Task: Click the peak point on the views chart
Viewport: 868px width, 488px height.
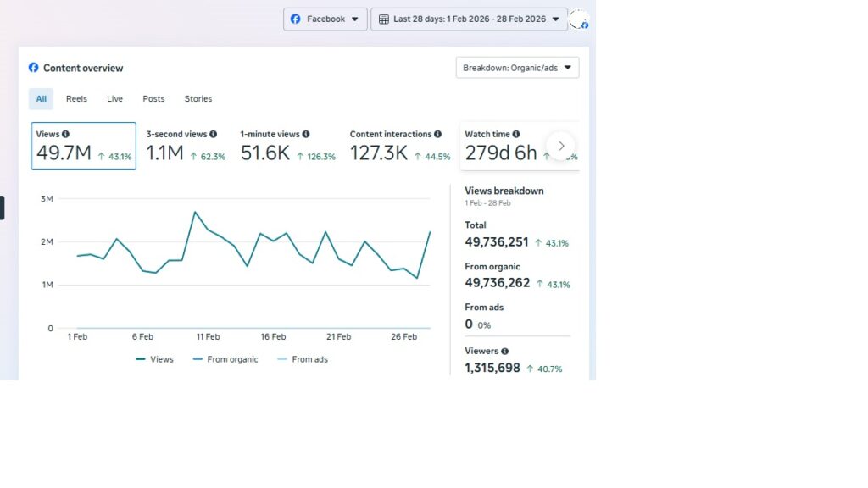Action: pyautogui.click(x=195, y=212)
